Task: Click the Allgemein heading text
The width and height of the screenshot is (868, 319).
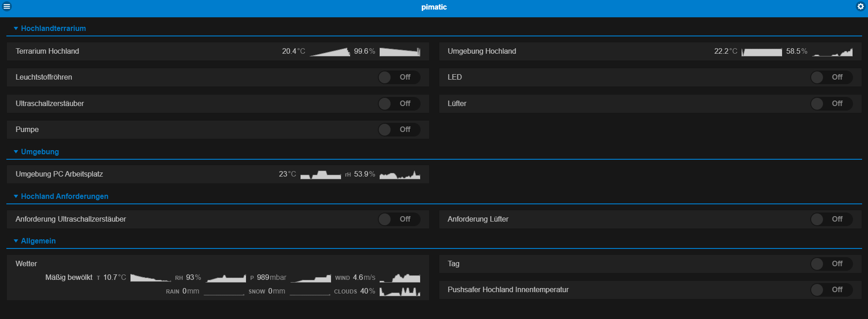Action: coord(38,241)
